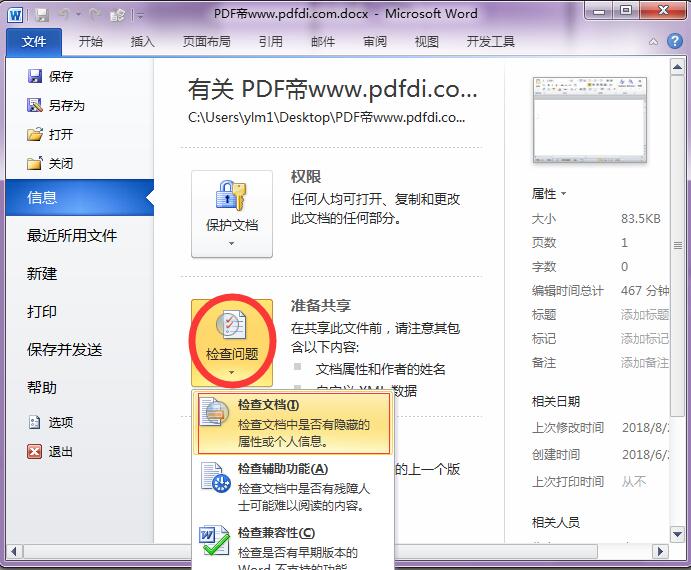Viewport: 691px width, 570px height.
Task: Click the vertical scrollbar up arrow
Action: [677, 67]
